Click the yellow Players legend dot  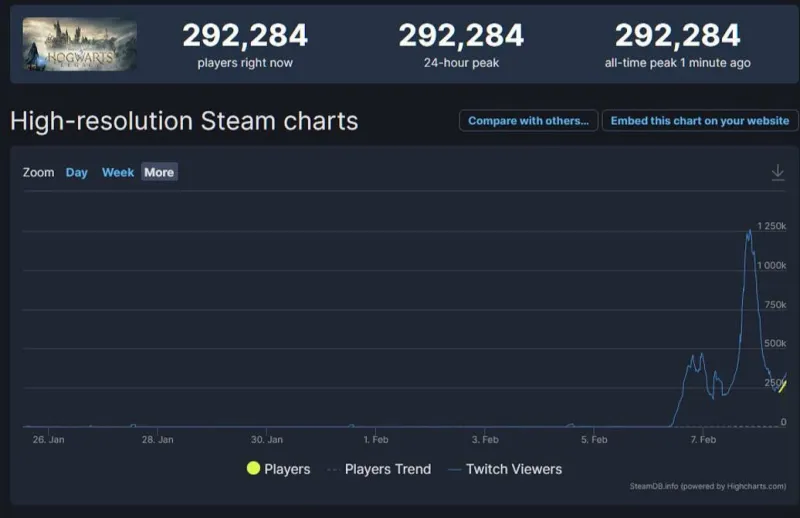click(x=253, y=469)
